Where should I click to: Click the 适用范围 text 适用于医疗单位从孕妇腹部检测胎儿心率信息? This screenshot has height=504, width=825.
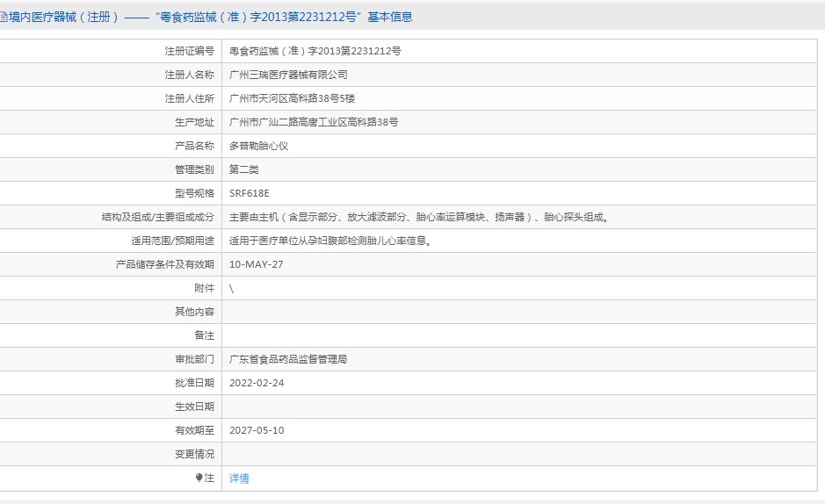click(x=330, y=241)
